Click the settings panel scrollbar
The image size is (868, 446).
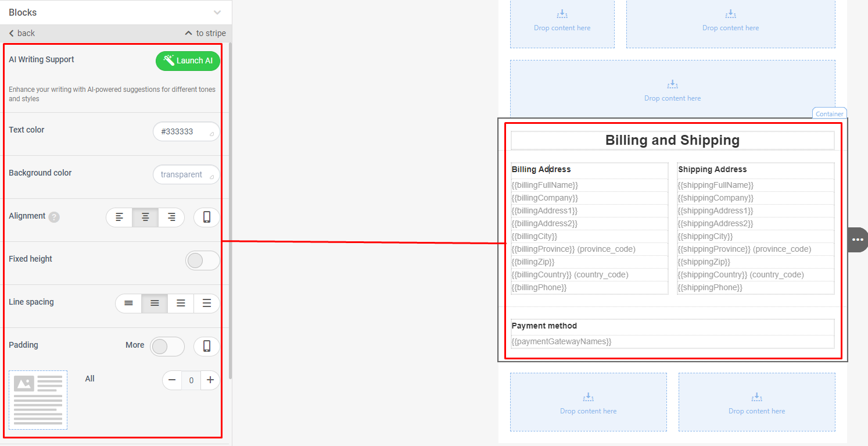pyautogui.click(x=230, y=210)
